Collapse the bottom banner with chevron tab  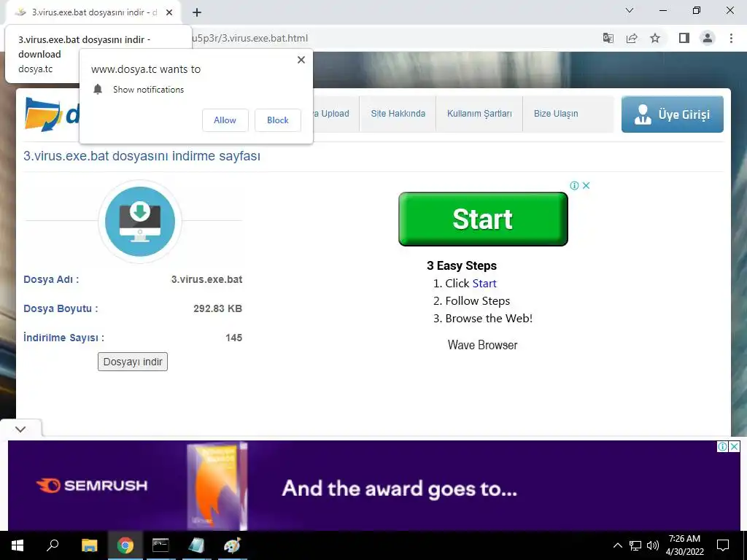point(20,429)
